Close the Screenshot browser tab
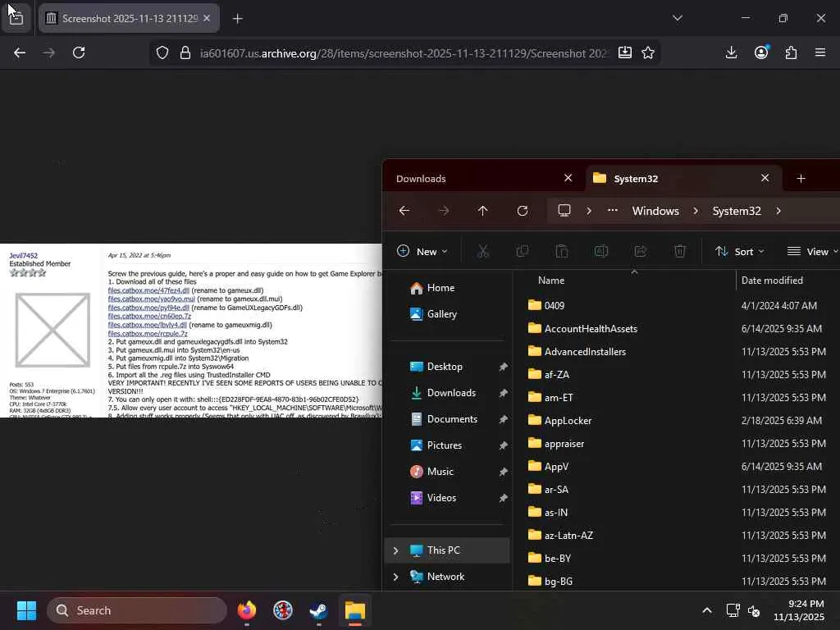 tap(207, 18)
